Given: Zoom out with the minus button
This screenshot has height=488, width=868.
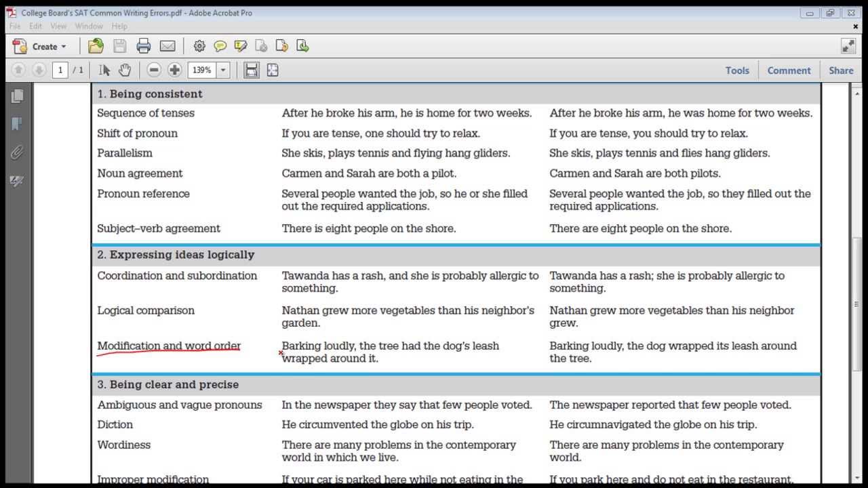Looking at the screenshot, I should pos(154,70).
